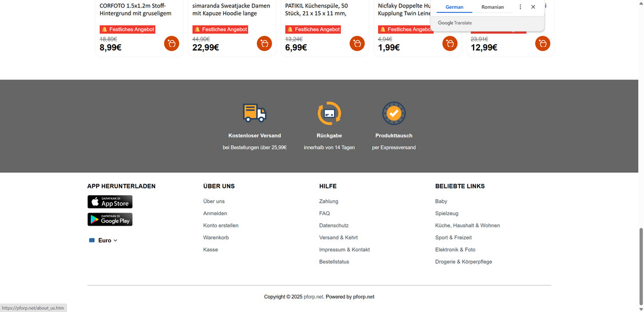
Task: Open Küche, Haushalt & Wohnen link
Action: pyautogui.click(x=468, y=225)
